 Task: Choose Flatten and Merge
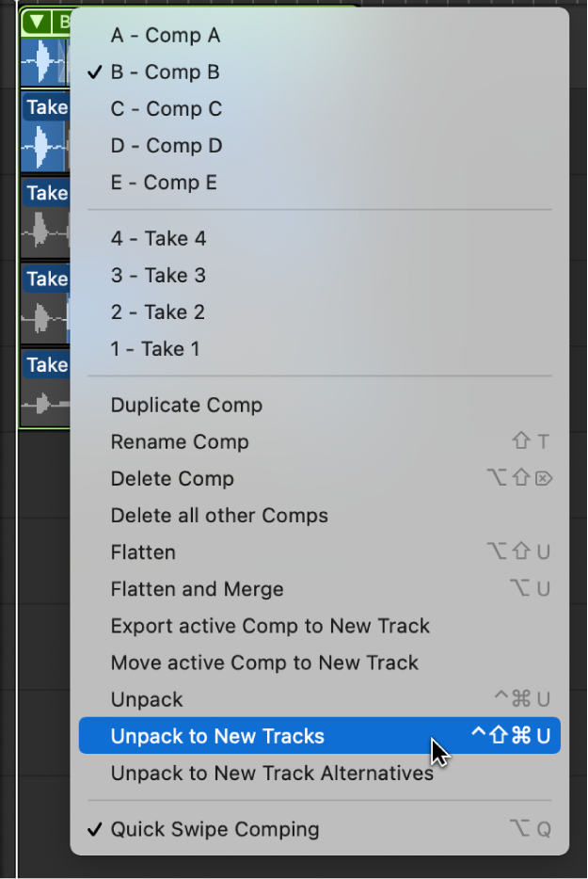(x=197, y=589)
